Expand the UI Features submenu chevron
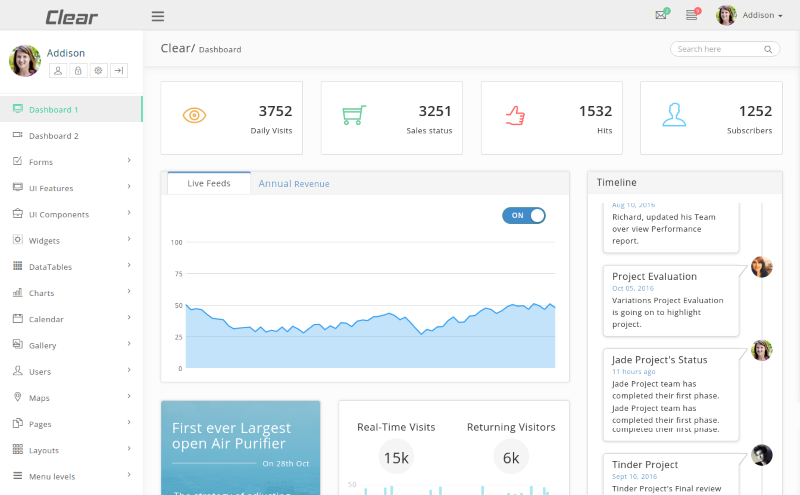The image size is (800, 495). coord(129,186)
